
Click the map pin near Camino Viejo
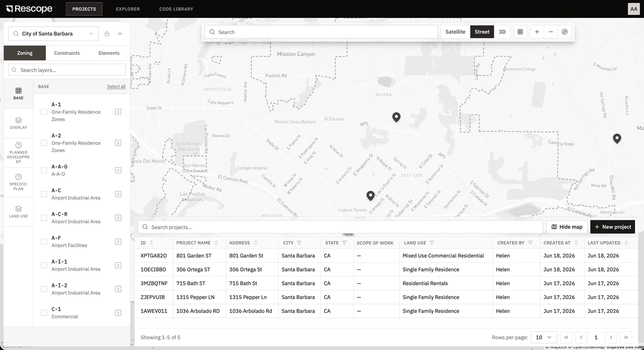pyautogui.click(x=617, y=138)
